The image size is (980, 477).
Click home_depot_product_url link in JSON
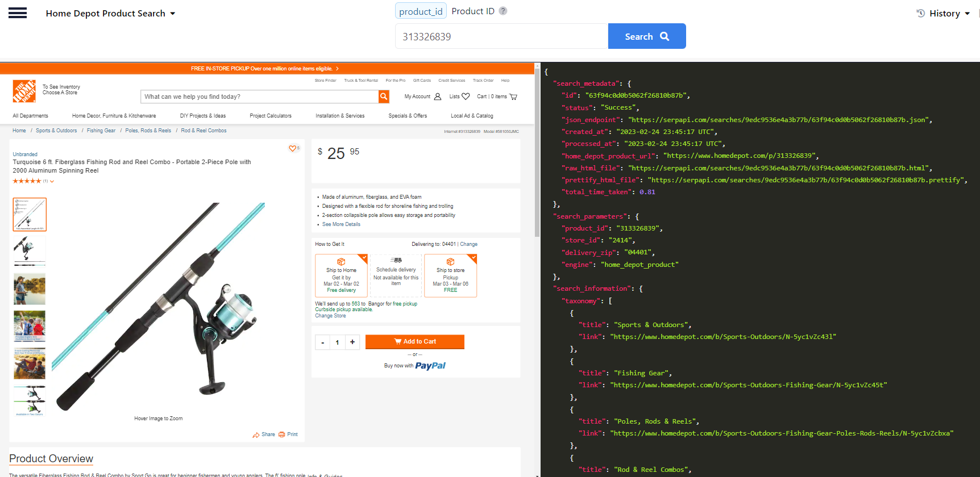click(x=741, y=156)
